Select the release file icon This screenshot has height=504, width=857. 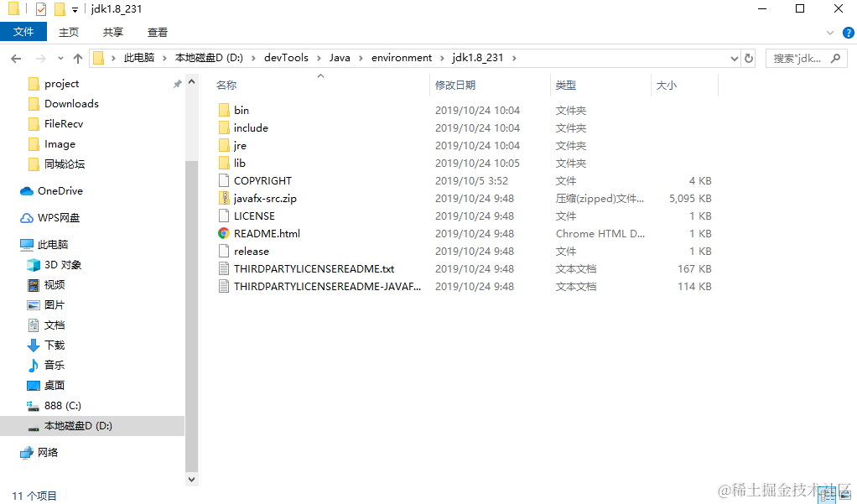coord(224,251)
